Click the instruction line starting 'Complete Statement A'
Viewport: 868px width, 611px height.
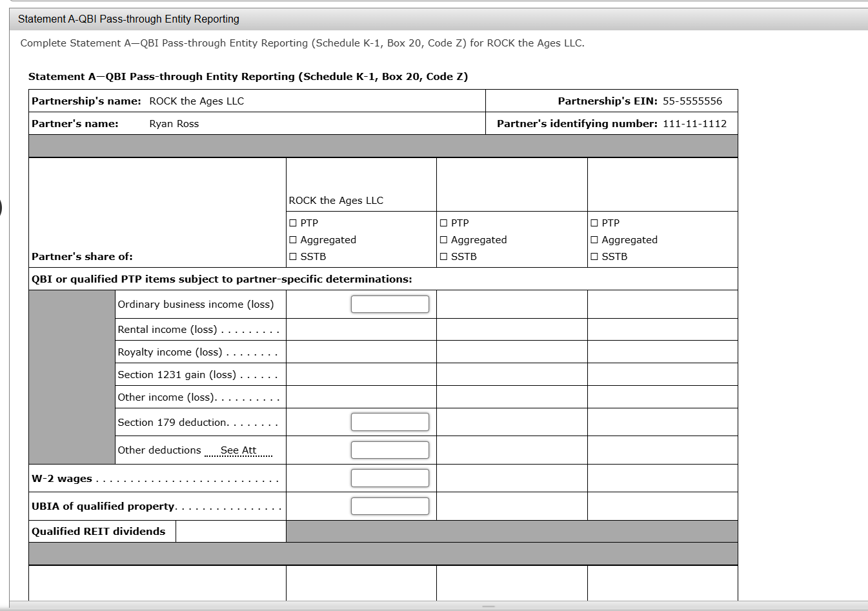303,43
